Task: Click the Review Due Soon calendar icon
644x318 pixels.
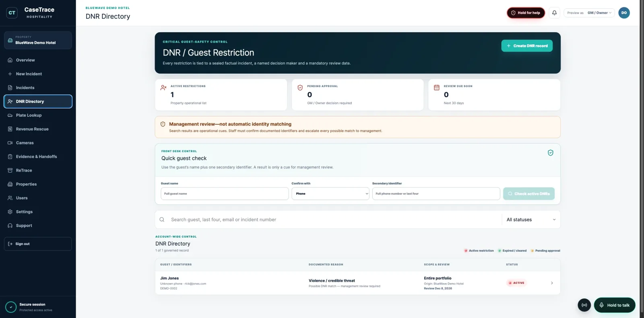Action: 437,88
